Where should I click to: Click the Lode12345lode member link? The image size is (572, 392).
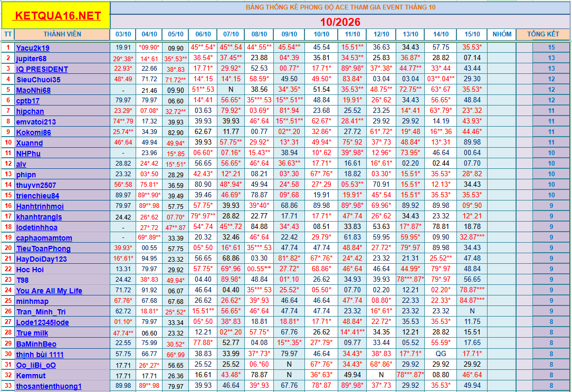point(42,322)
